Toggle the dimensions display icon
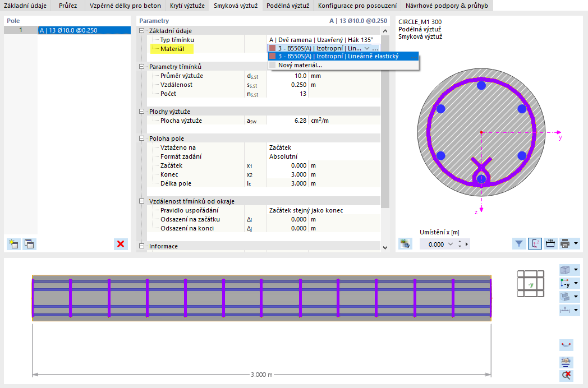The height and width of the screenshot is (388, 588). coord(550,244)
